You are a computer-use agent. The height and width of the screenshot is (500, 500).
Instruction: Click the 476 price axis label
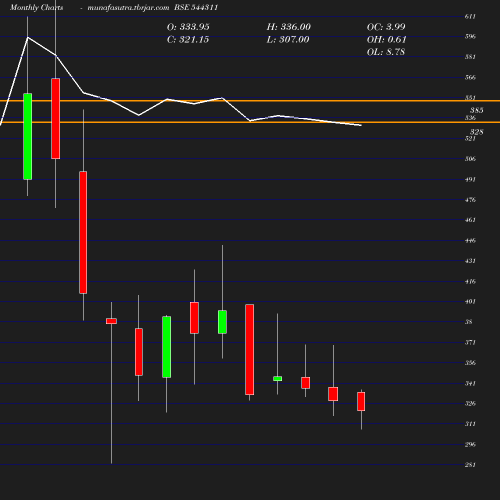click(470, 200)
